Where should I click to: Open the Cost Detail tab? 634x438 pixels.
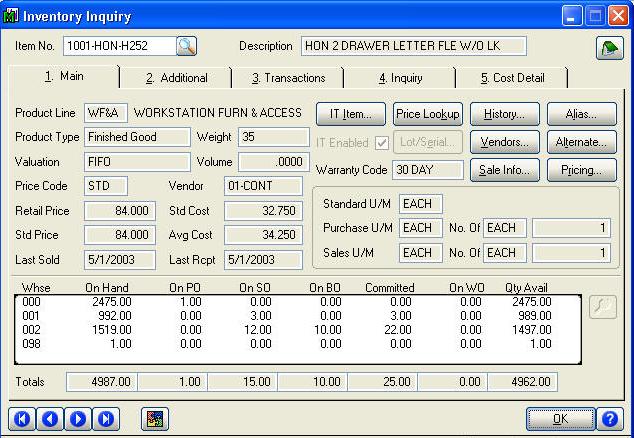510,78
